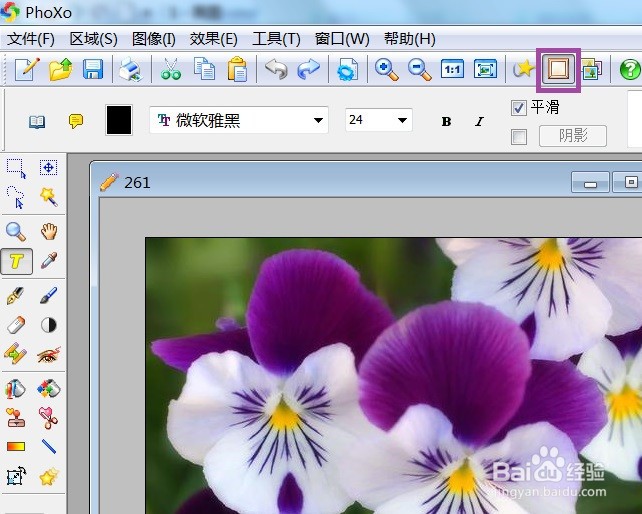Select the heart scissors clip-art tool
642x514 pixels.
coord(48,417)
